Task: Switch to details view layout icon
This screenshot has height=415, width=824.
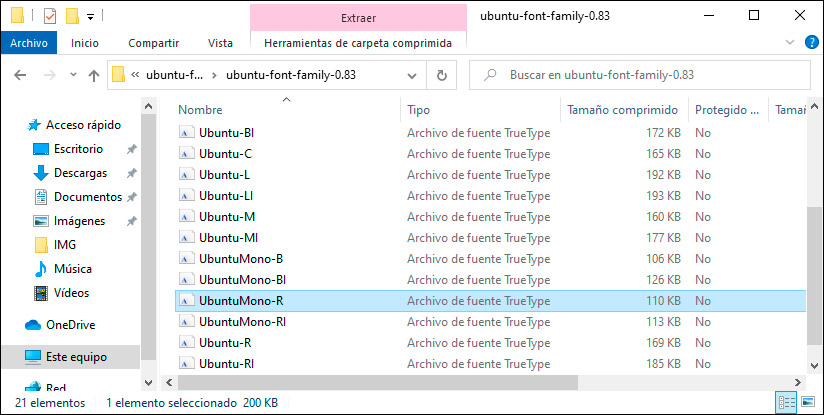Action: [787, 402]
